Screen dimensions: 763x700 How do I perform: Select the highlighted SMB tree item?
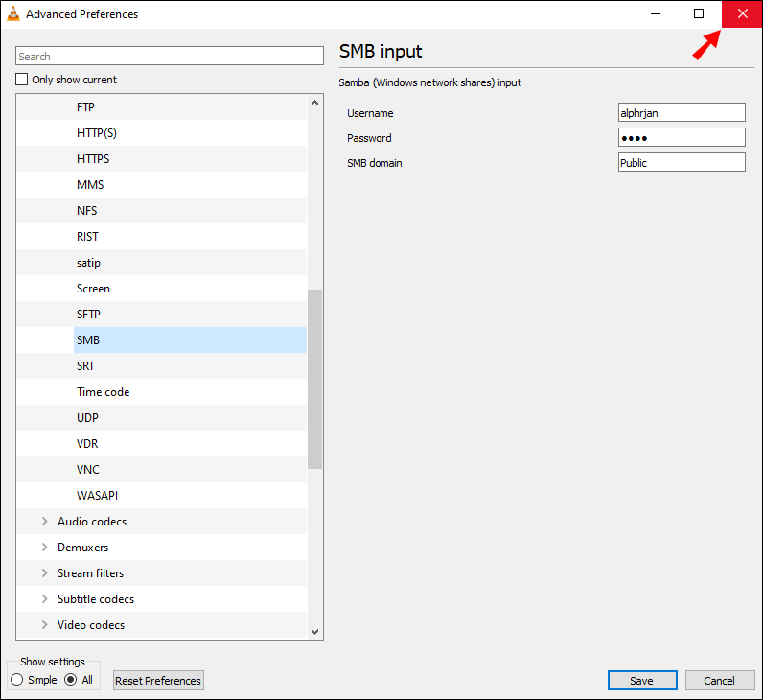pyautogui.click(x=190, y=339)
